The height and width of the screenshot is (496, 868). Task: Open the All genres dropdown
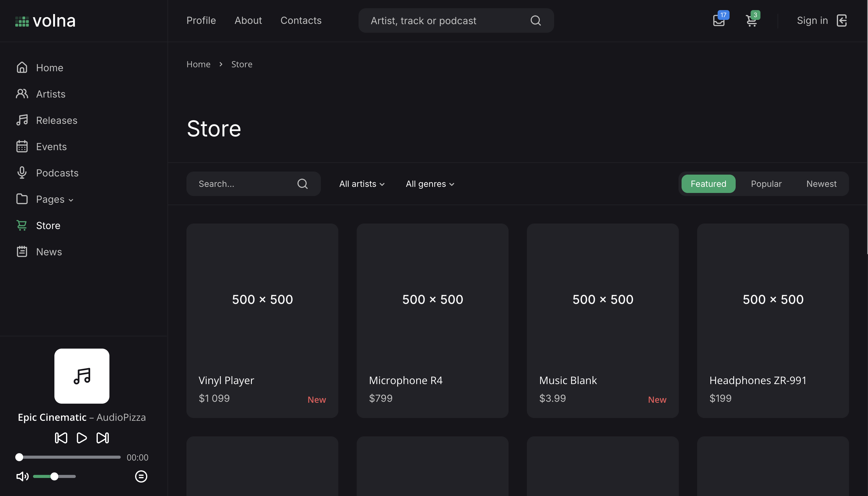(x=430, y=183)
